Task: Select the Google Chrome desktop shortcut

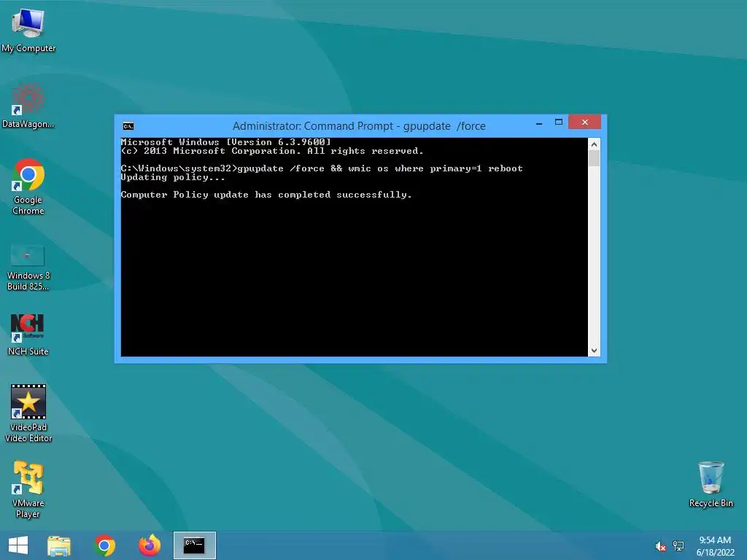Action: pyautogui.click(x=28, y=187)
